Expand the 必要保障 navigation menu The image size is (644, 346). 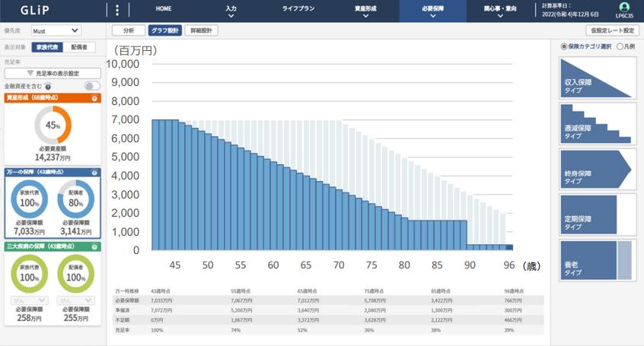(433, 11)
